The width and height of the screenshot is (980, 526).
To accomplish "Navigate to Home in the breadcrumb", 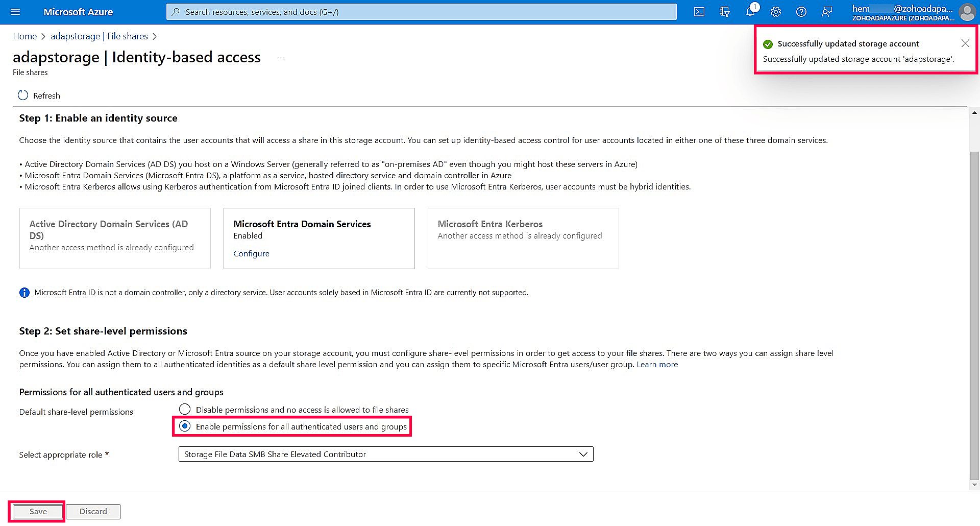I will [x=24, y=36].
